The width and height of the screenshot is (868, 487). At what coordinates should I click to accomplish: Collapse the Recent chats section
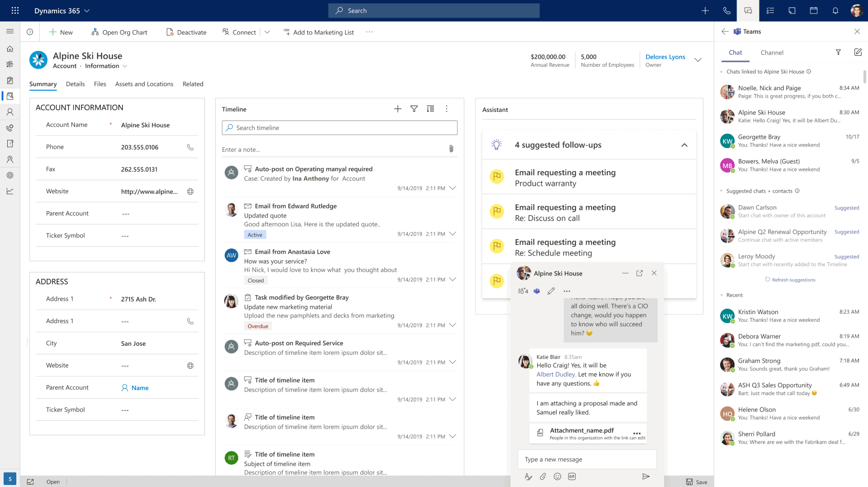721,295
